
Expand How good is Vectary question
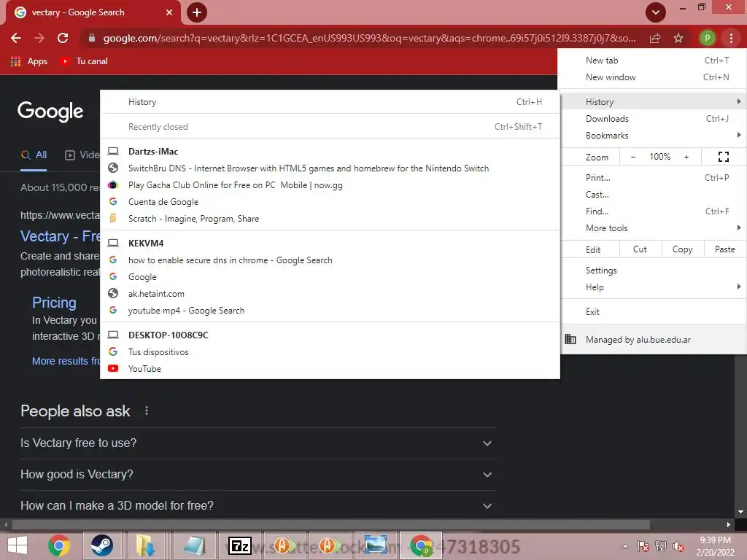point(258,475)
